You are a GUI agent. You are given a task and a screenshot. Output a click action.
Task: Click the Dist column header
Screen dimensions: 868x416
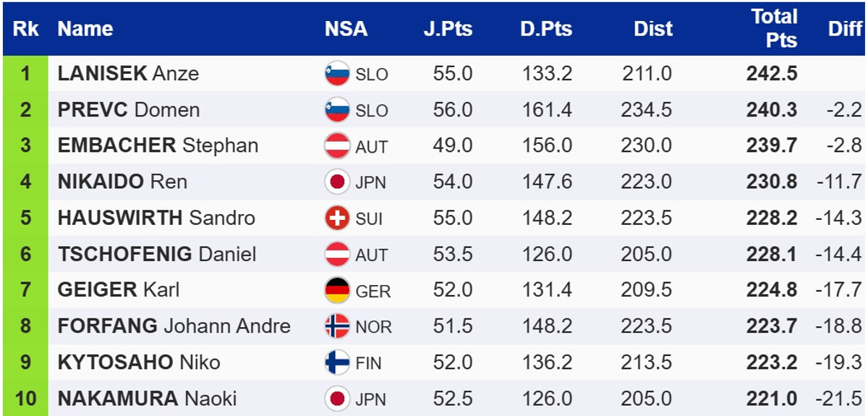pos(653,29)
